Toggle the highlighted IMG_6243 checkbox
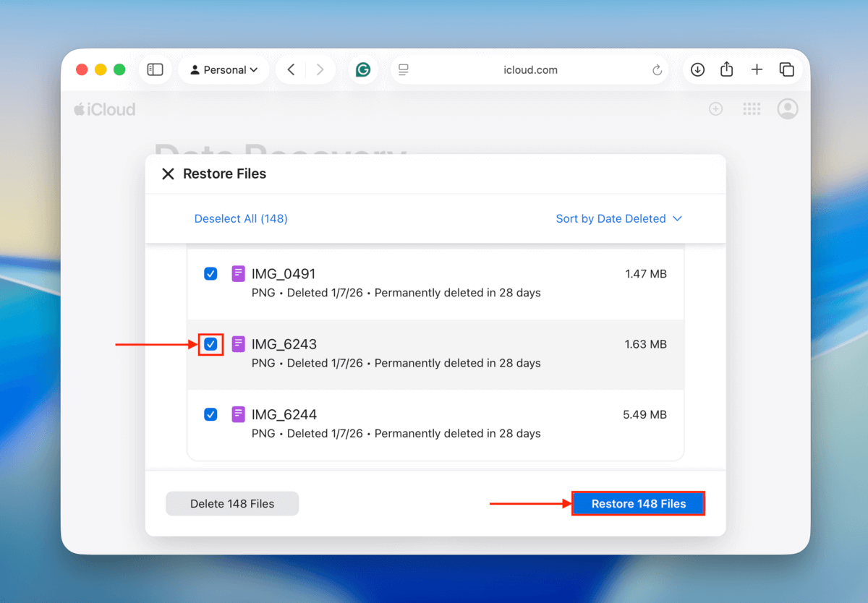Image resolution: width=868 pixels, height=603 pixels. pyautogui.click(x=210, y=344)
